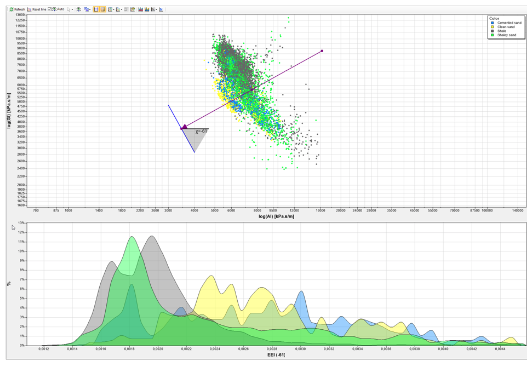Toggle the second orange-highlighted toolbar button

[x=102, y=9]
